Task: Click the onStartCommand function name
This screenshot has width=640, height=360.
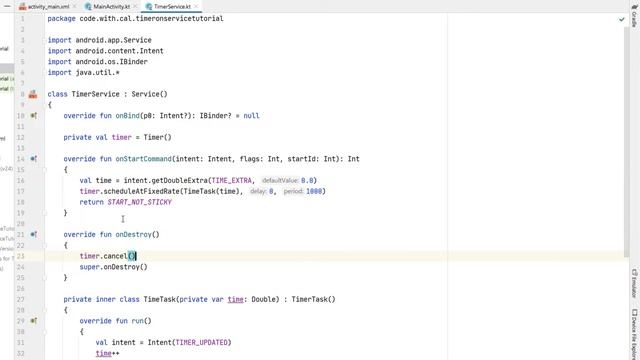Action: pyautogui.click(x=143, y=159)
